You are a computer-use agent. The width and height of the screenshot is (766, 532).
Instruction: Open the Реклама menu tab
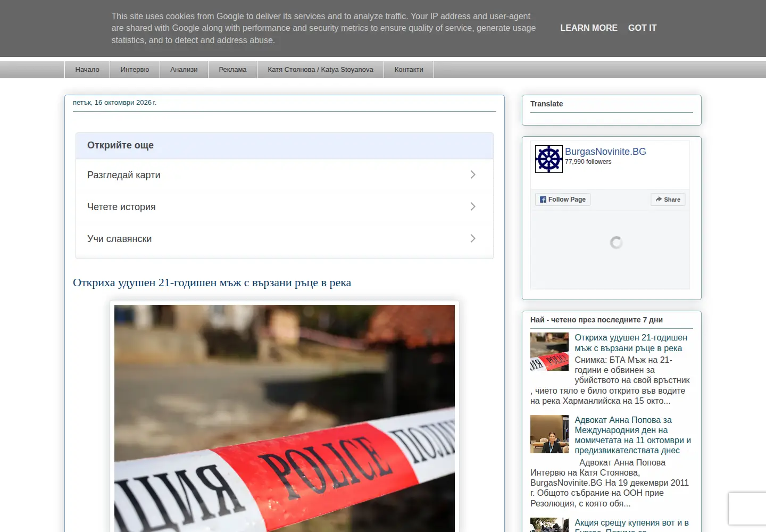click(x=232, y=70)
